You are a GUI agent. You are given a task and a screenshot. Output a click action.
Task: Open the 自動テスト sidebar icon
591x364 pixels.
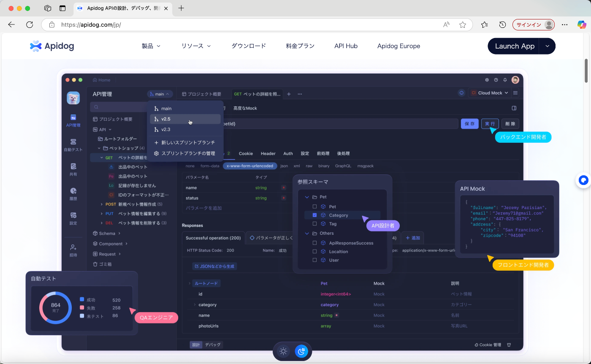tap(73, 145)
